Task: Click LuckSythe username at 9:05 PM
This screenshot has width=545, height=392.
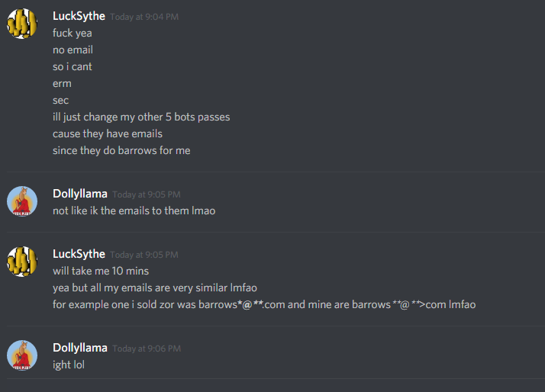Action: click(x=79, y=254)
